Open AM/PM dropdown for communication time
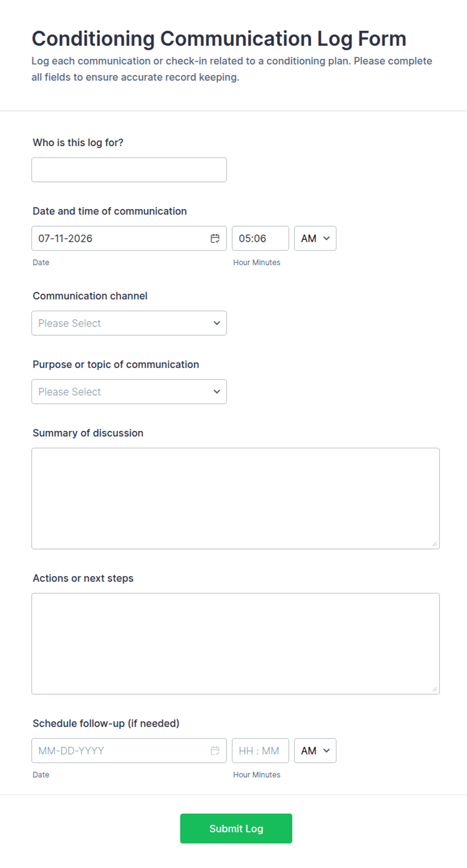467x868 pixels. coord(315,238)
